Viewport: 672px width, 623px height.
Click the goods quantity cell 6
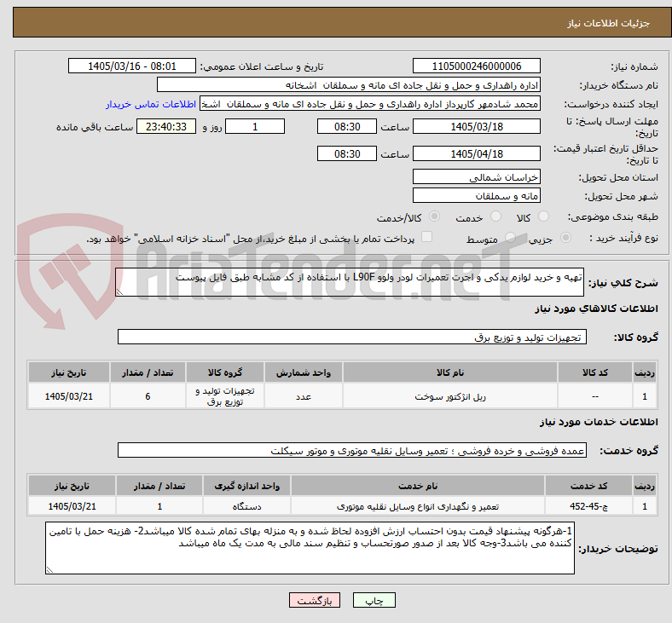click(x=148, y=396)
